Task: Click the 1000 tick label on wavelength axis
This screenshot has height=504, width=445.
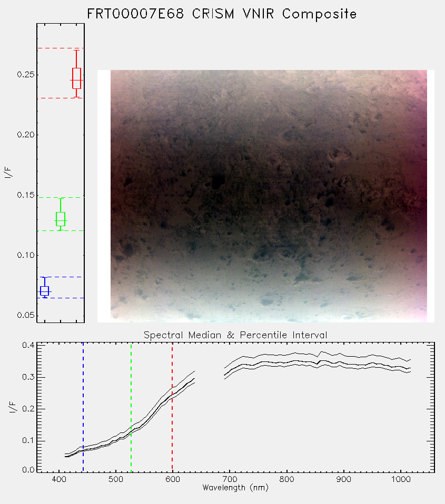Action: [400, 479]
